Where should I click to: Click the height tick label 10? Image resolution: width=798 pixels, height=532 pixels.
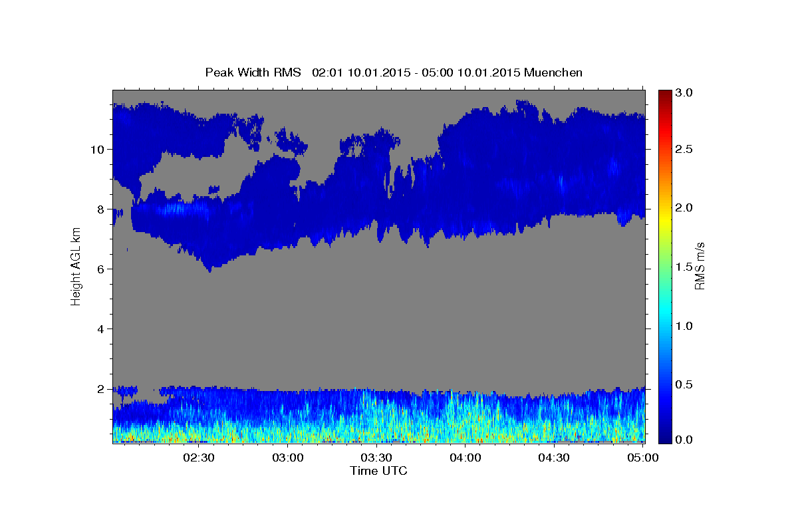[x=98, y=149]
